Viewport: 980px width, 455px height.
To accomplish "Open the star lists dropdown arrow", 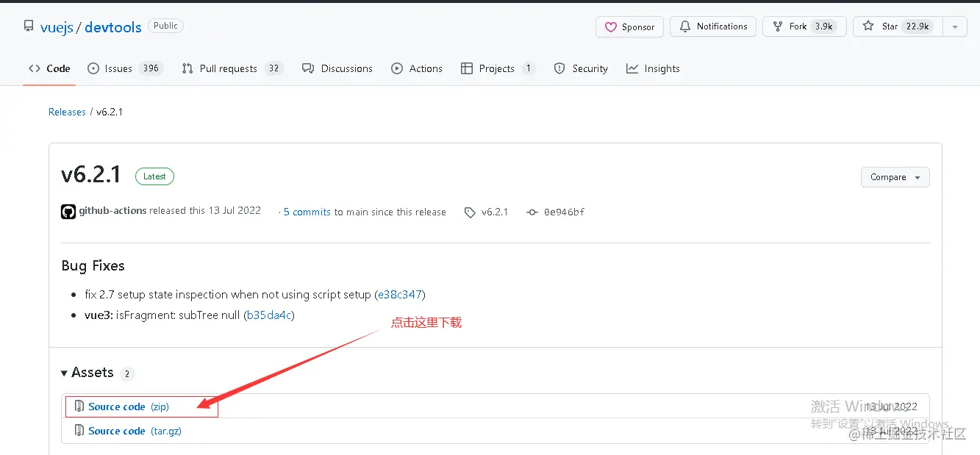I will click(954, 27).
